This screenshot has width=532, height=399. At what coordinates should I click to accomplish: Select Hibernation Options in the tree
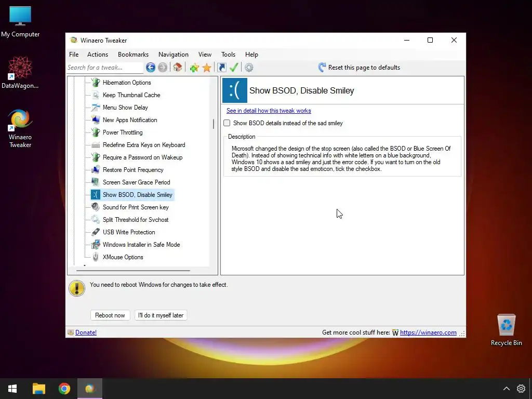click(127, 83)
